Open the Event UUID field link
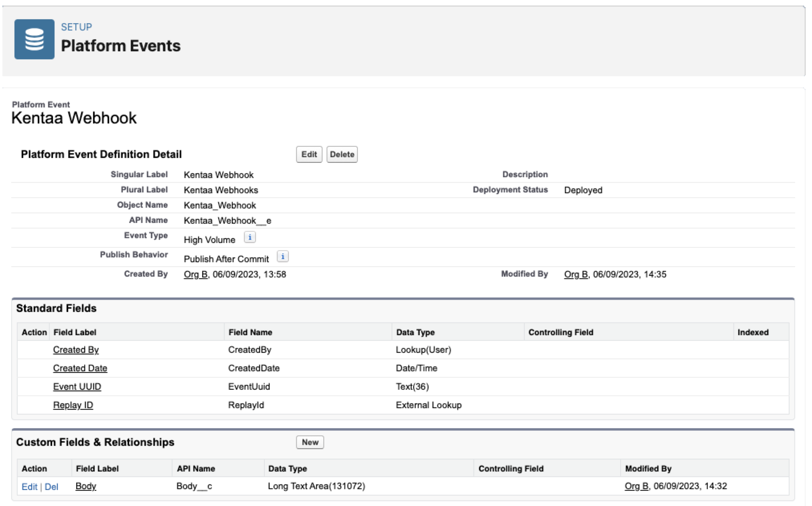Viewport: 812px width, 506px height. coord(77,387)
